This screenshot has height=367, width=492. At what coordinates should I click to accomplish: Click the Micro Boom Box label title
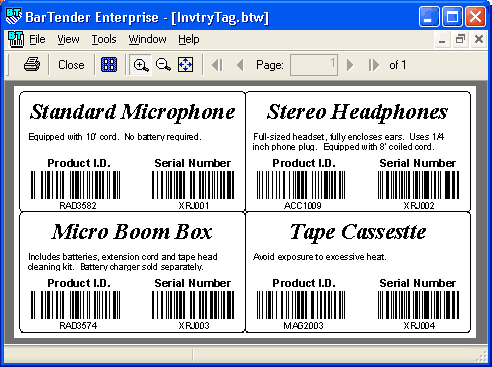click(x=132, y=232)
